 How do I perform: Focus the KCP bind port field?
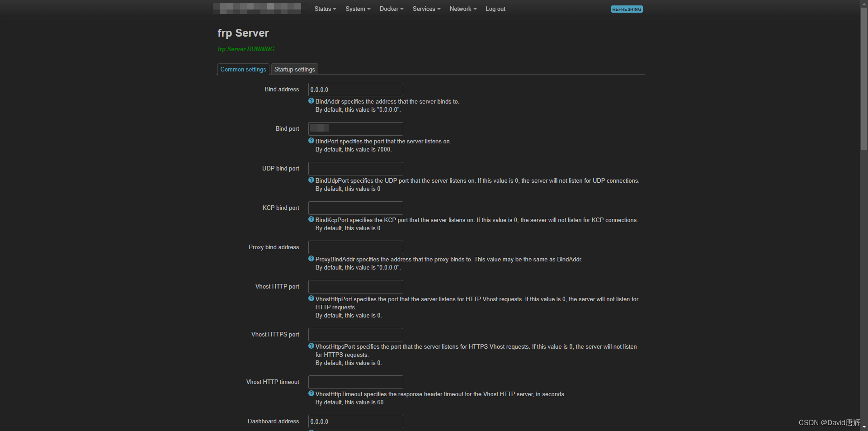(355, 208)
